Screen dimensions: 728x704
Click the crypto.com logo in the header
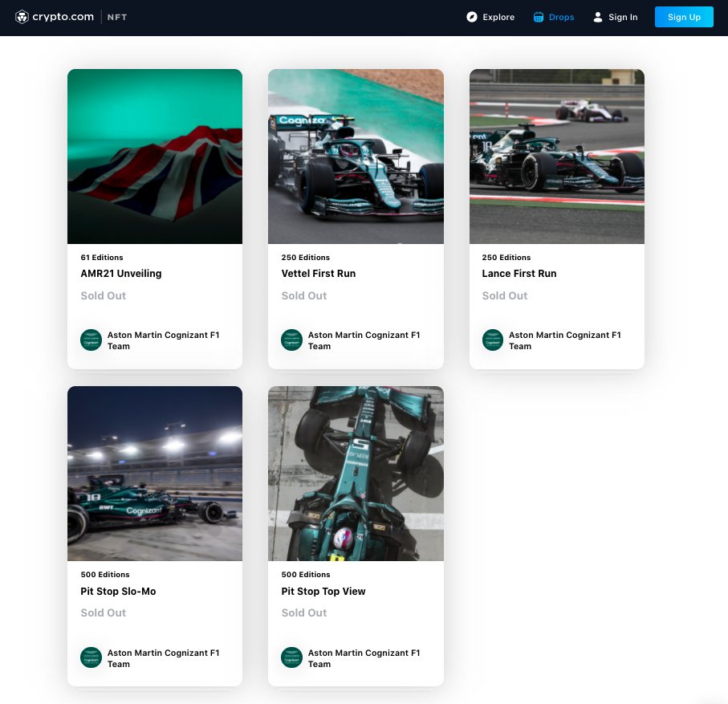pyautogui.click(x=54, y=16)
